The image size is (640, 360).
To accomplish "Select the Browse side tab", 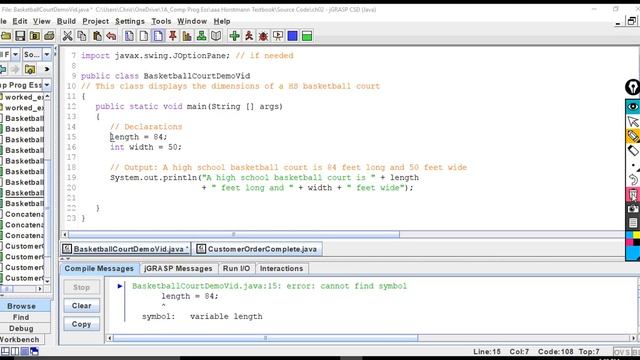I will coord(21,306).
